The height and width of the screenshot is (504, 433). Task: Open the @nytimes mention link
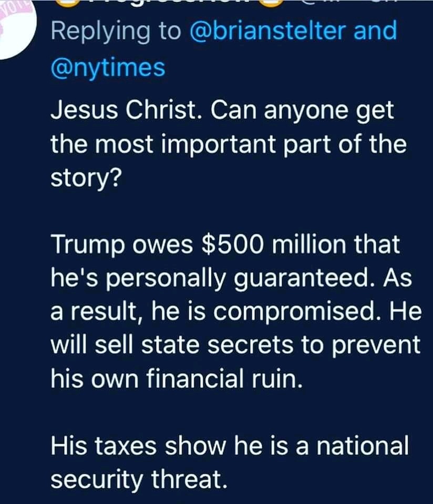pyautogui.click(x=108, y=68)
